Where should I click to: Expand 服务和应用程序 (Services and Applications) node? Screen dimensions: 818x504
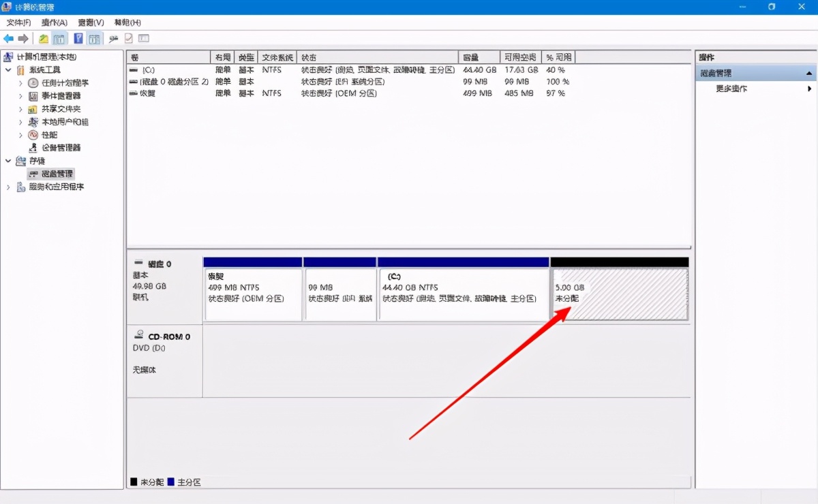pyautogui.click(x=8, y=187)
